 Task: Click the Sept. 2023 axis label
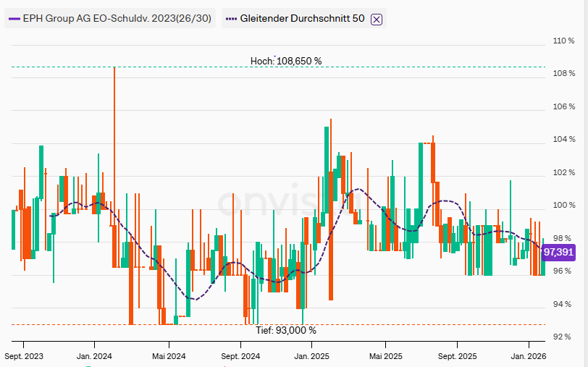[24, 356]
